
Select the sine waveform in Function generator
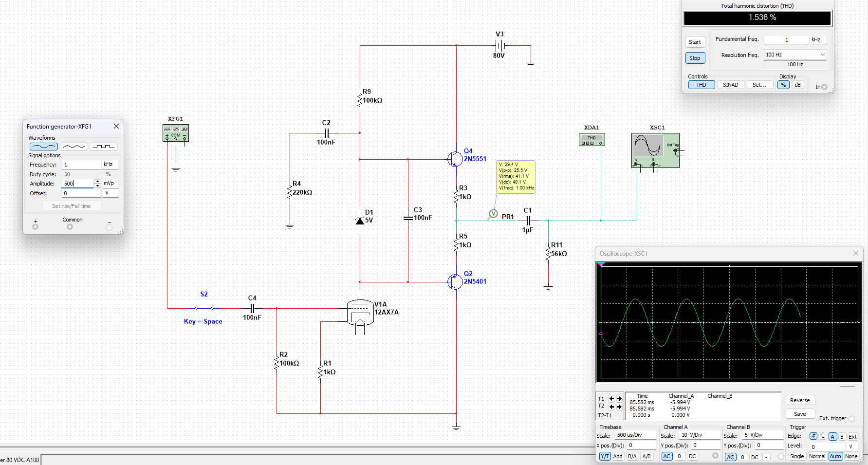tap(44, 147)
